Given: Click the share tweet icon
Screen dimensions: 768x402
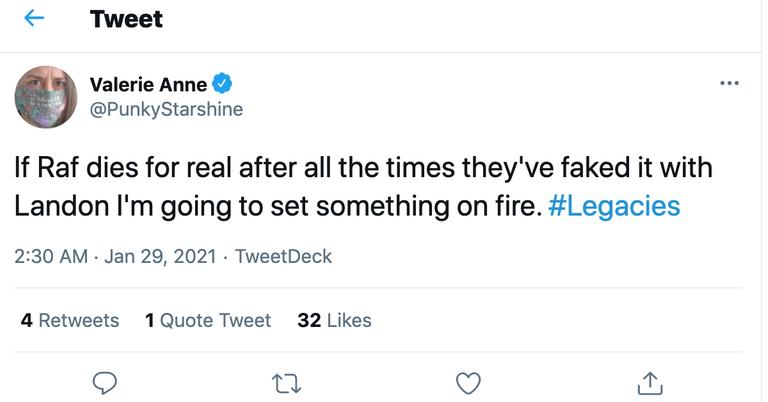Looking at the screenshot, I should [x=649, y=382].
